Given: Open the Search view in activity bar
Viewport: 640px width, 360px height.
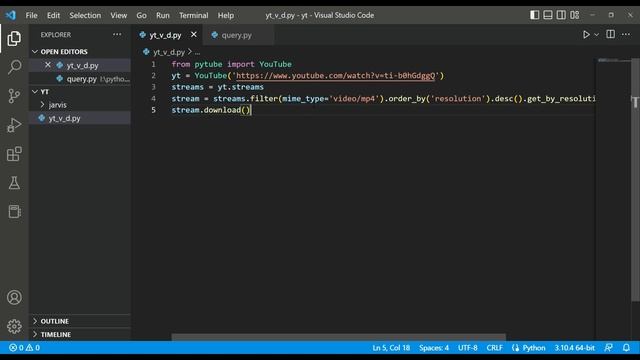Looking at the screenshot, I should (x=14, y=67).
